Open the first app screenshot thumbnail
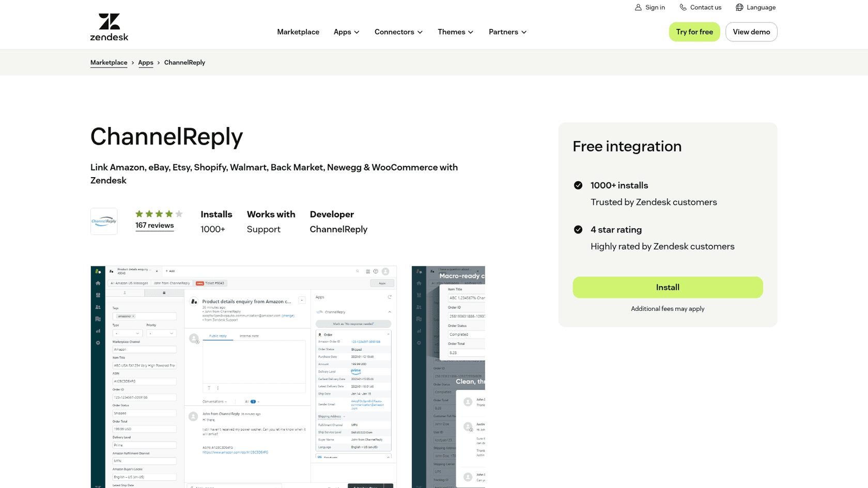 [243, 377]
